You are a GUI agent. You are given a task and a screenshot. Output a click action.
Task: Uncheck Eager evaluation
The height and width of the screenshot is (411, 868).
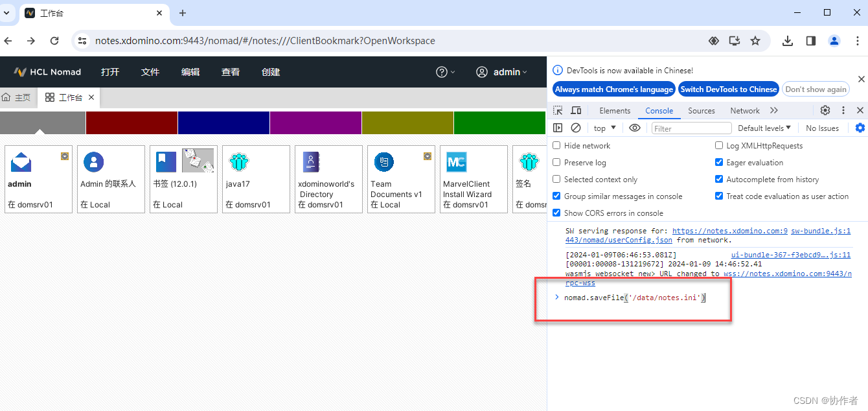(719, 163)
